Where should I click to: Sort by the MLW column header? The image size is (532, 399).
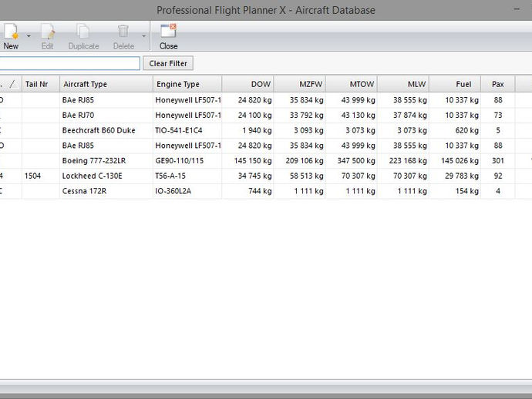[403, 84]
